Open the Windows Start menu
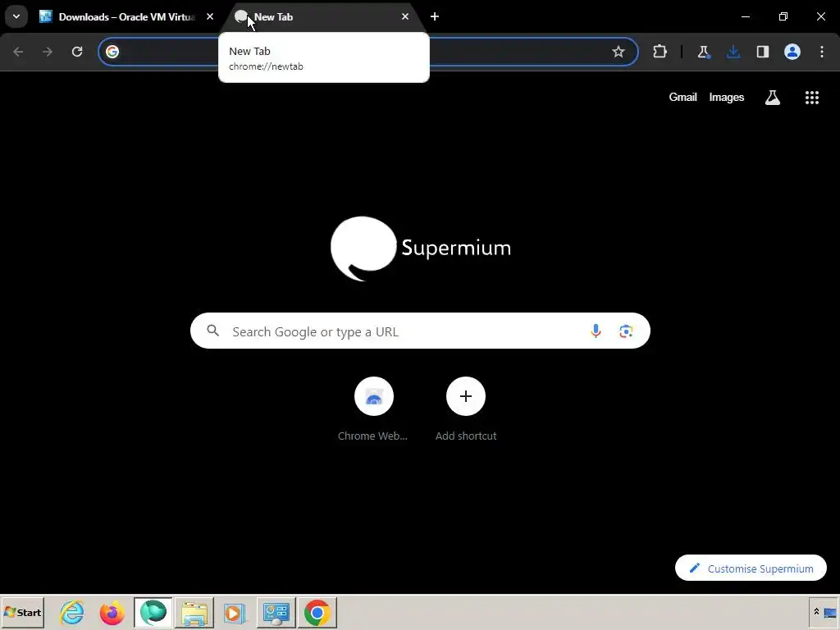The image size is (840, 630). coord(22,612)
